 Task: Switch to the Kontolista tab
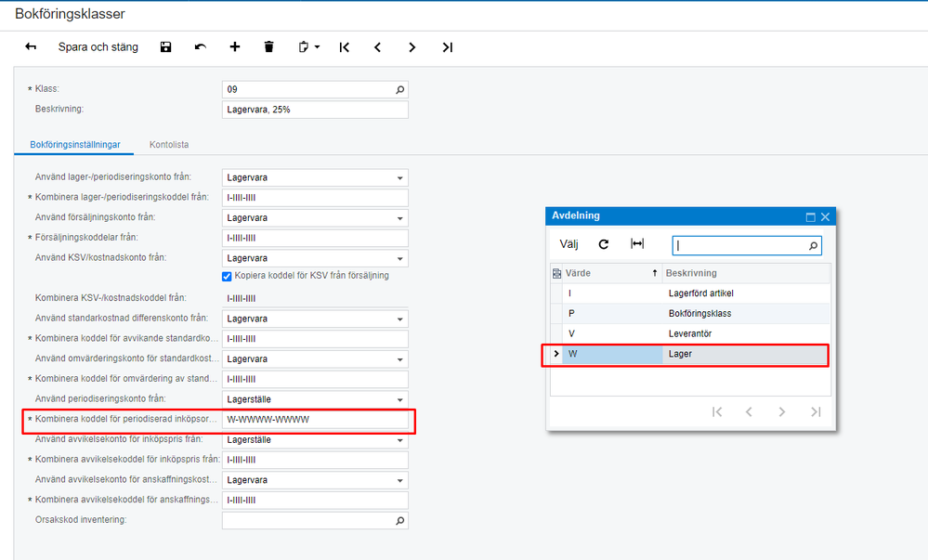tap(169, 145)
